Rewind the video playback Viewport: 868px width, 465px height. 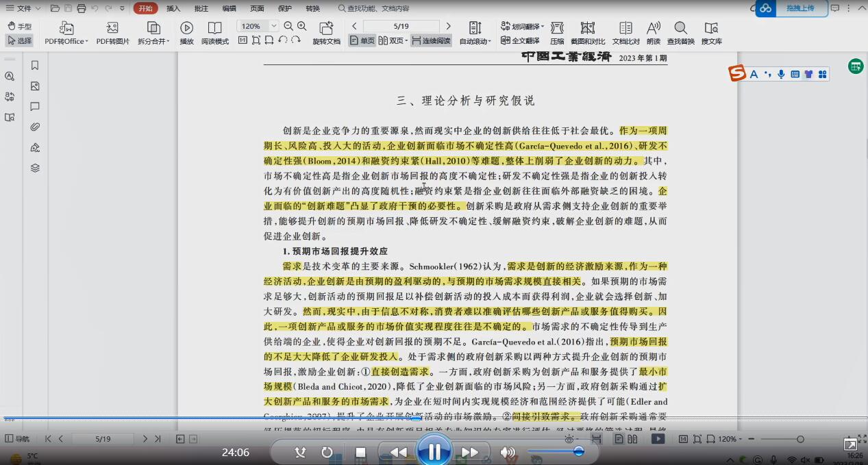[398, 452]
